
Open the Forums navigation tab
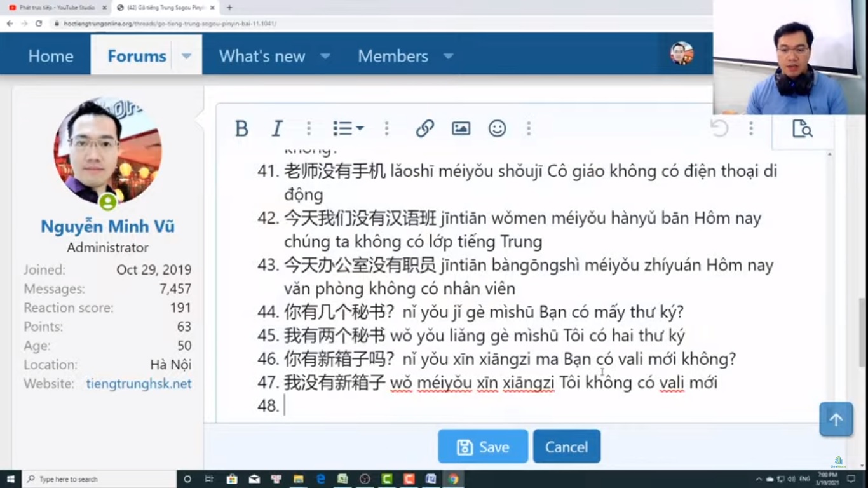(137, 56)
